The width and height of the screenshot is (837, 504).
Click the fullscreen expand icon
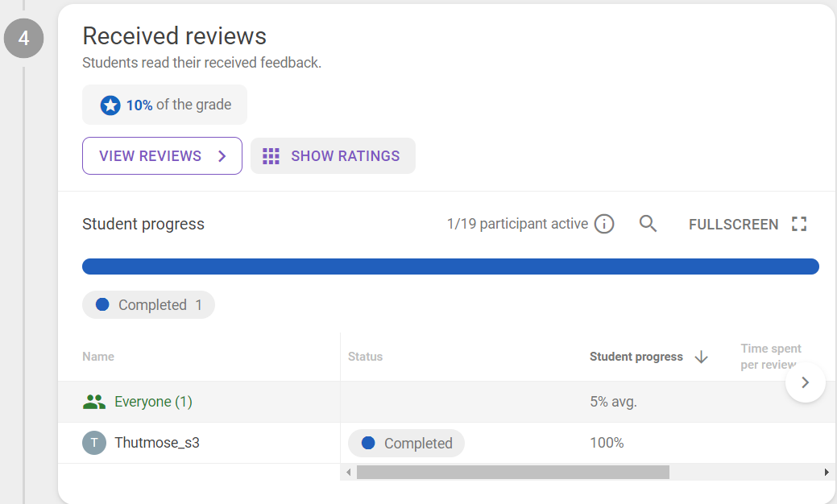[798, 225]
